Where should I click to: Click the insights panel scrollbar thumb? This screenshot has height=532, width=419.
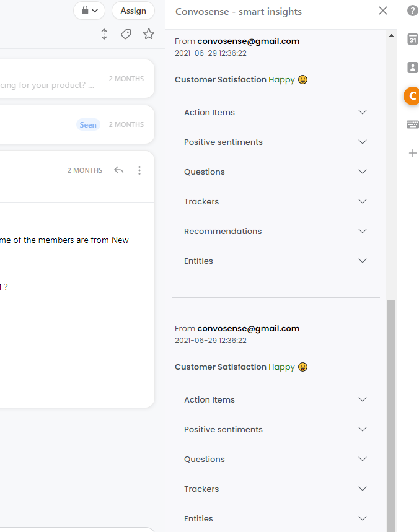pos(391,416)
